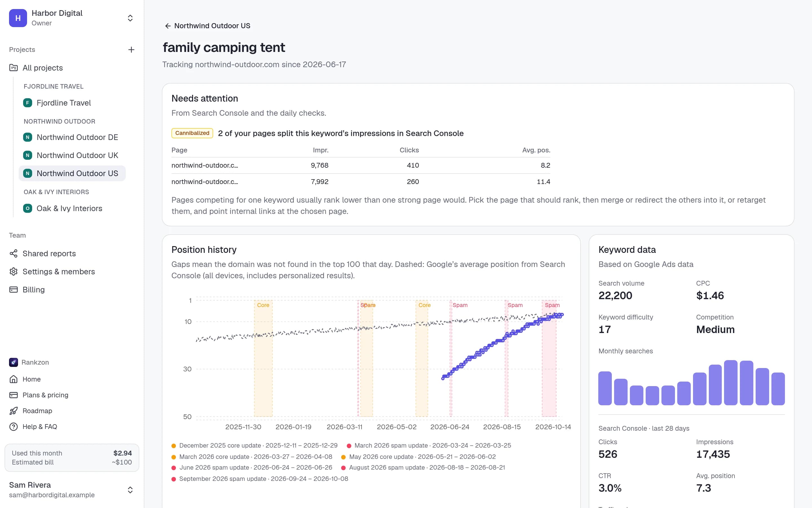Click the Plans & pricing card icon
Viewport: 812px width, 508px height.
14,395
